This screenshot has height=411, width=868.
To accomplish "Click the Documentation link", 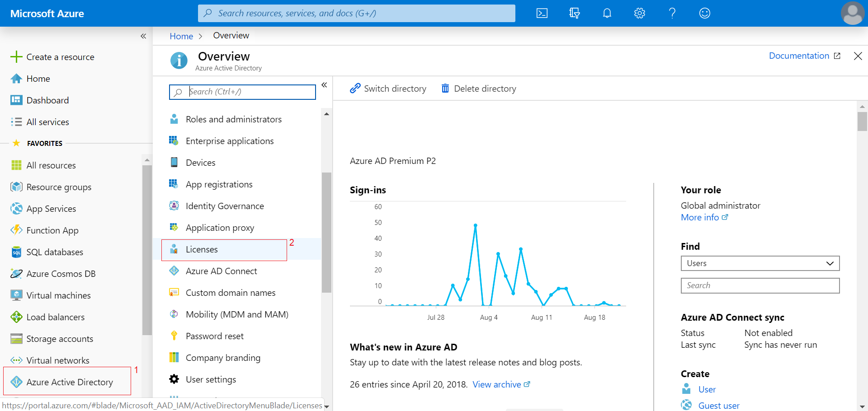I will click(799, 56).
